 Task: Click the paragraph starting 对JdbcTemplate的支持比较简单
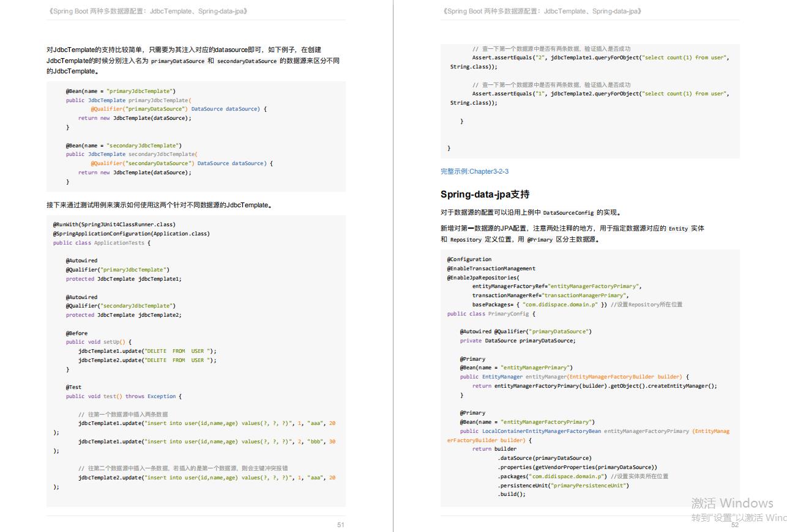click(x=193, y=61)
